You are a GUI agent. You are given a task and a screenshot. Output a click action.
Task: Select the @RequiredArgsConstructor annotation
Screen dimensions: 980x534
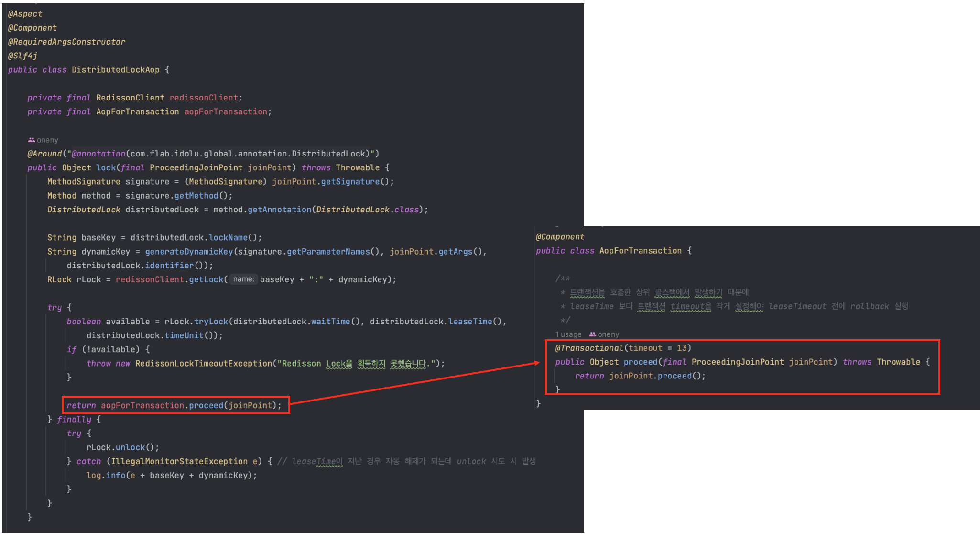pyautogui.click(x=66, y=42)
